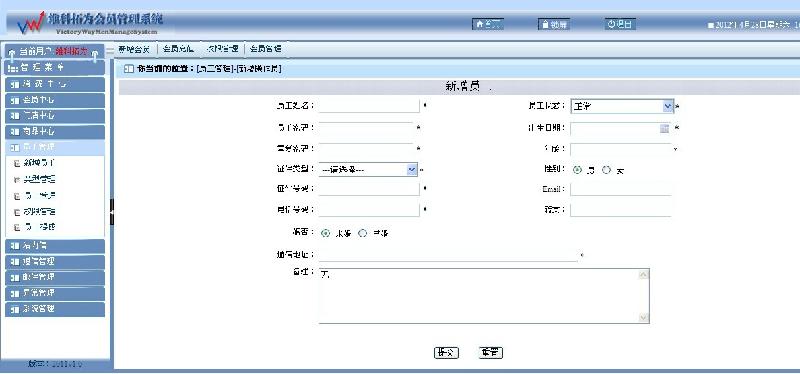This screenshot has width=800, height=374.
Task: Open the 类型管理 submenu item under 员工管理
Action: (40, 179)
